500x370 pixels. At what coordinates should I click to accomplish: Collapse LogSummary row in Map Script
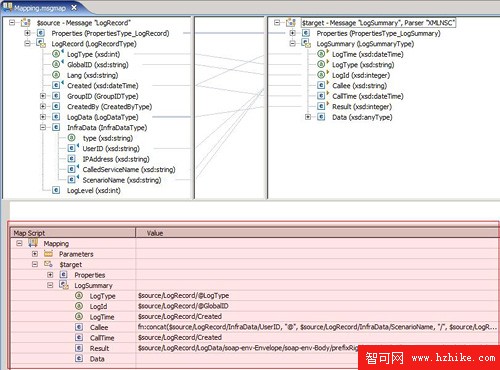tap(50, 285)
